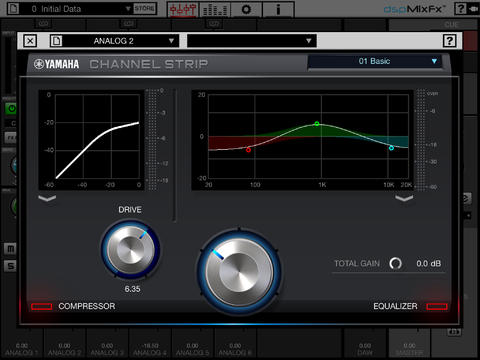480x360 pixels.
Task: Switch to the mixer faders view tab
Action: pos(183,9)
